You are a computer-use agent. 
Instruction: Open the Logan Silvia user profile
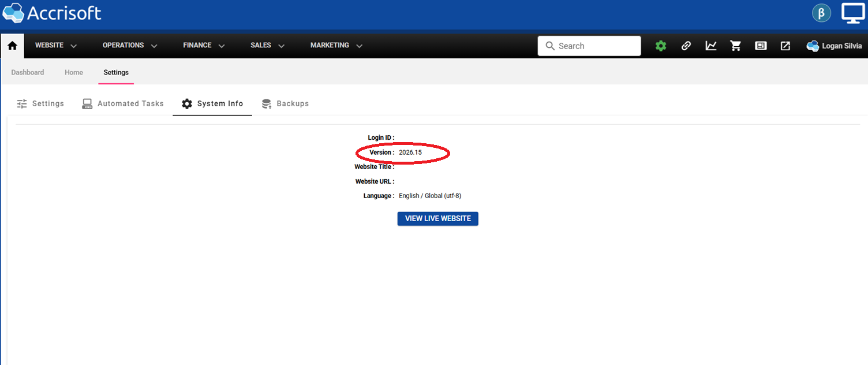pyautogui.click(x=834, y=46)
